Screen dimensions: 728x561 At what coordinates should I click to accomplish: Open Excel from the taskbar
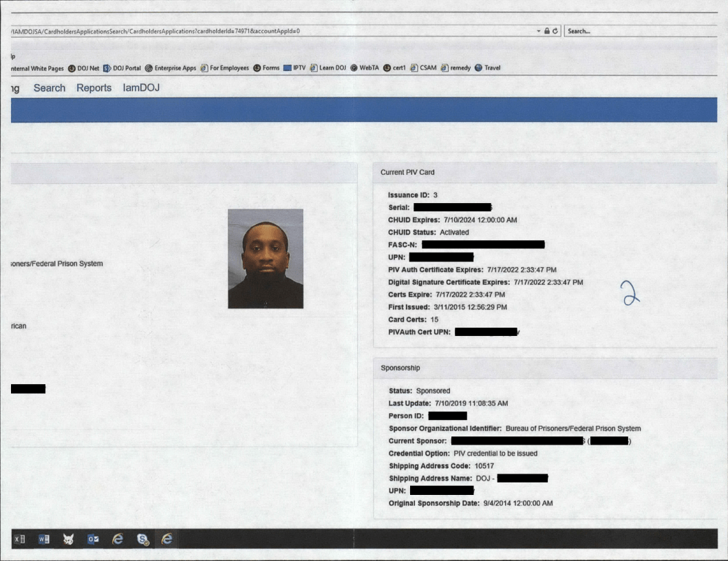tap(19, 540)
